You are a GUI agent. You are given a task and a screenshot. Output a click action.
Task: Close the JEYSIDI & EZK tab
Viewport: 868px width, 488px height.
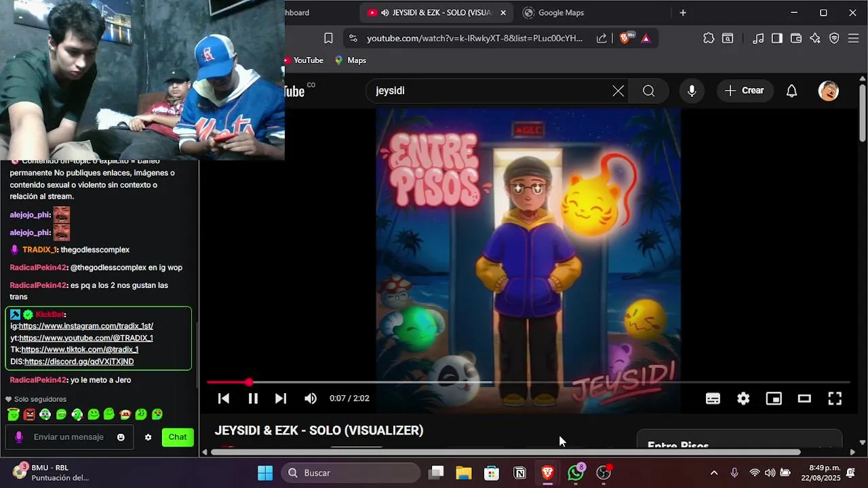[503, 13]
